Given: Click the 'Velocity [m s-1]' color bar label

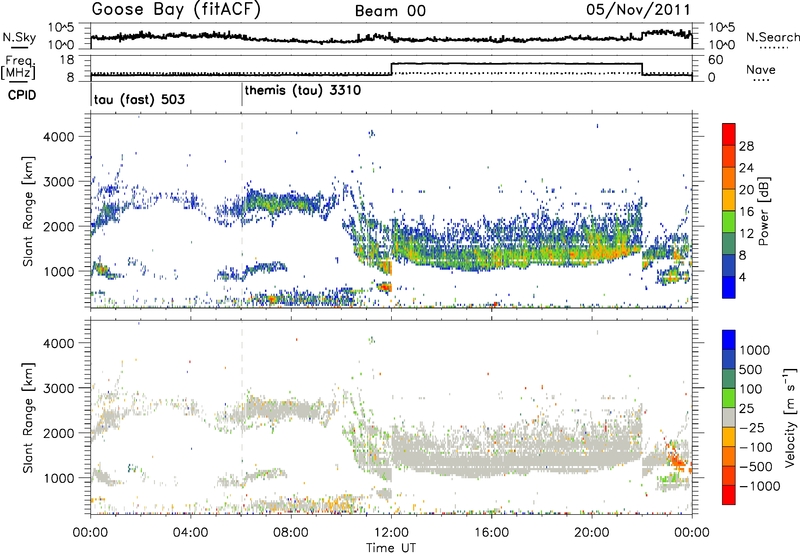Looking at the screenshot, I should tap(790, 417).
